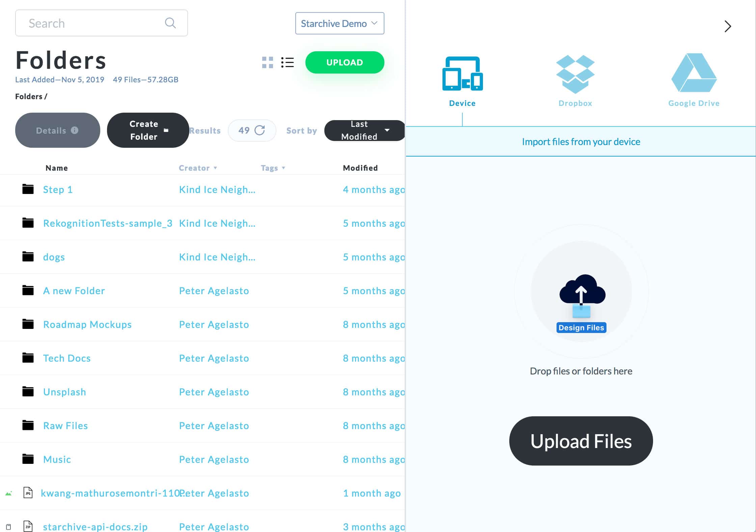The height and width of the screenshot is (532, 756).
Task: Click the Folders breadcrumb link
Action: point(29,96)
